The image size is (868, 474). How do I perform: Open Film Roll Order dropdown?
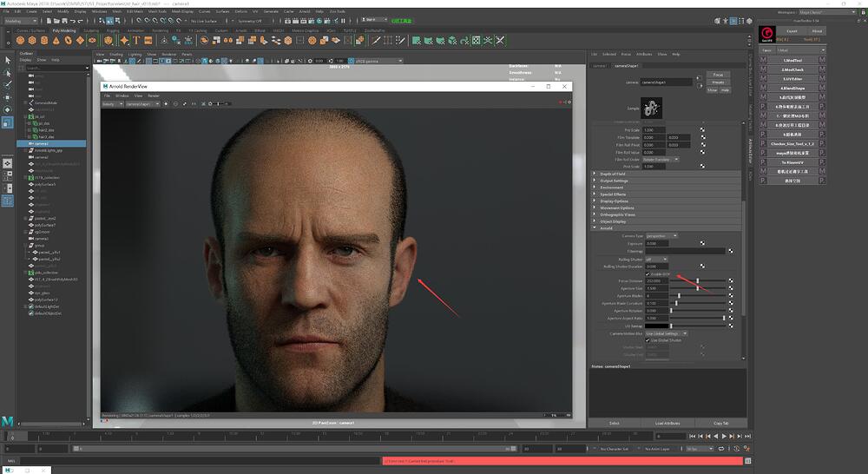click(x=661, y=160)
